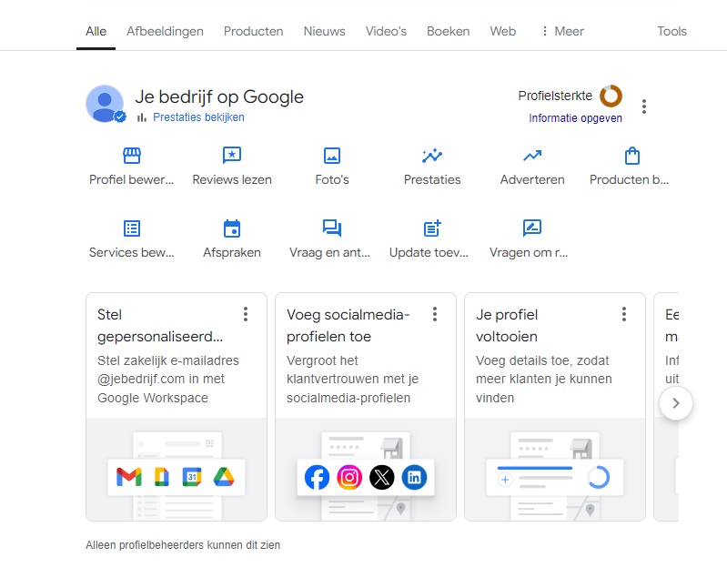Switch to the Video's tab
727x588 pixels.
pyautogui.click(x=386, y=31)
